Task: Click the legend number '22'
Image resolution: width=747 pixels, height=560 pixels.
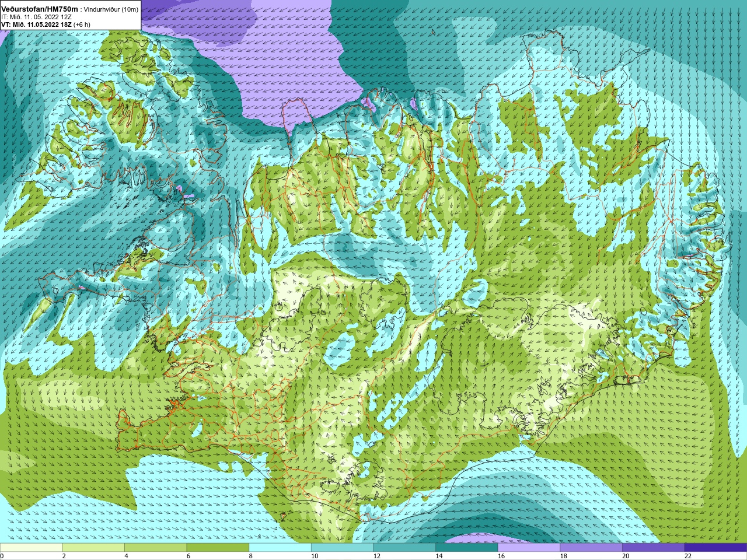Action: pos(688,556)
